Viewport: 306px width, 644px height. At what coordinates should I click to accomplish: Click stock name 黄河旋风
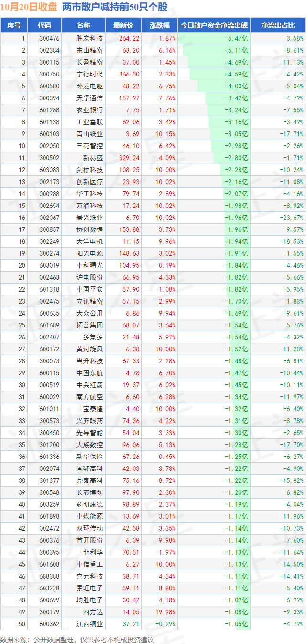[x=89, y=349]
